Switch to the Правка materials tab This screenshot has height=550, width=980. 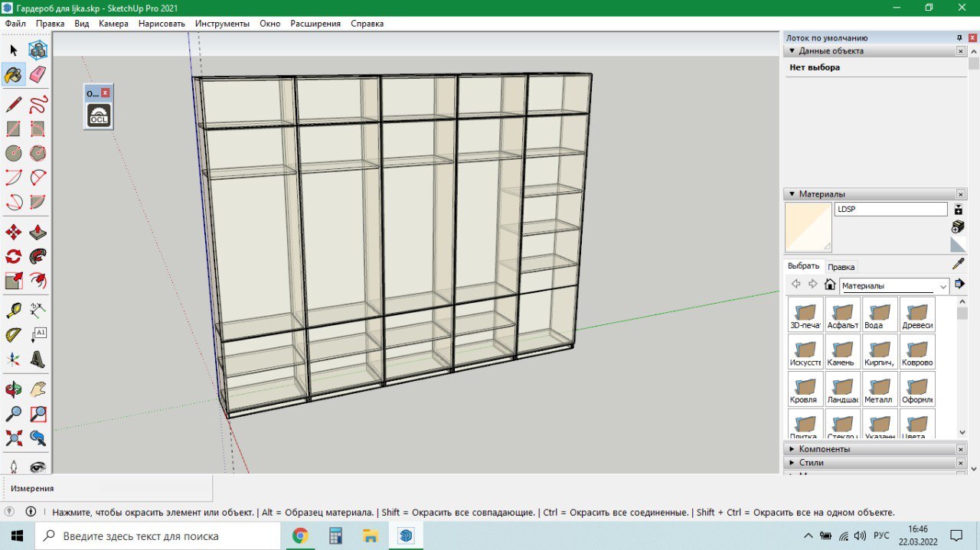point(841,267)
